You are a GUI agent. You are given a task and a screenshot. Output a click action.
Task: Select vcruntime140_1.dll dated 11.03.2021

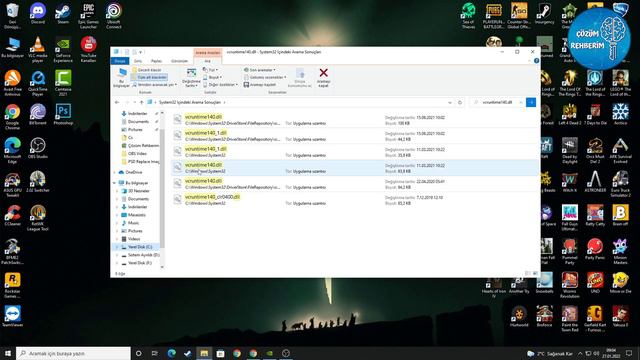point(354,152)
